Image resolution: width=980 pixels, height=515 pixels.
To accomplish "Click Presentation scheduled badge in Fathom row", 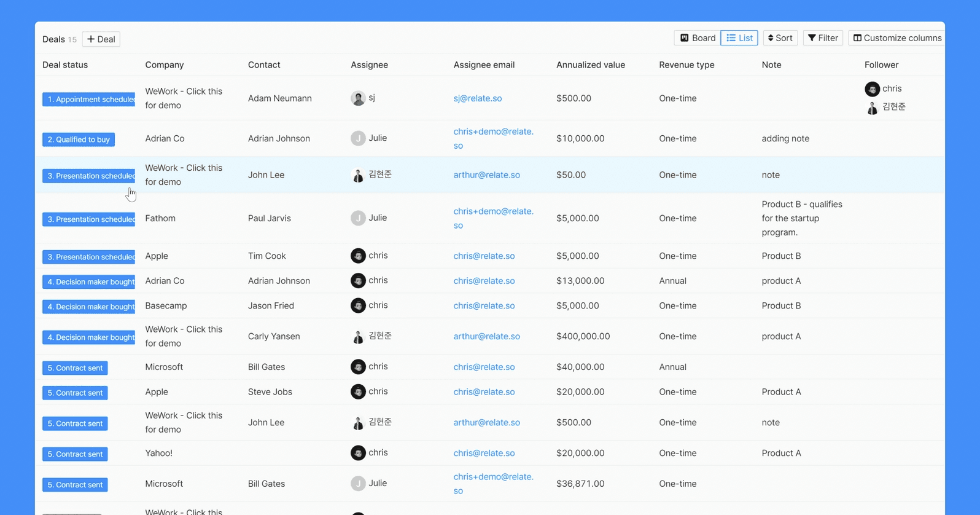I will point(89,219).
